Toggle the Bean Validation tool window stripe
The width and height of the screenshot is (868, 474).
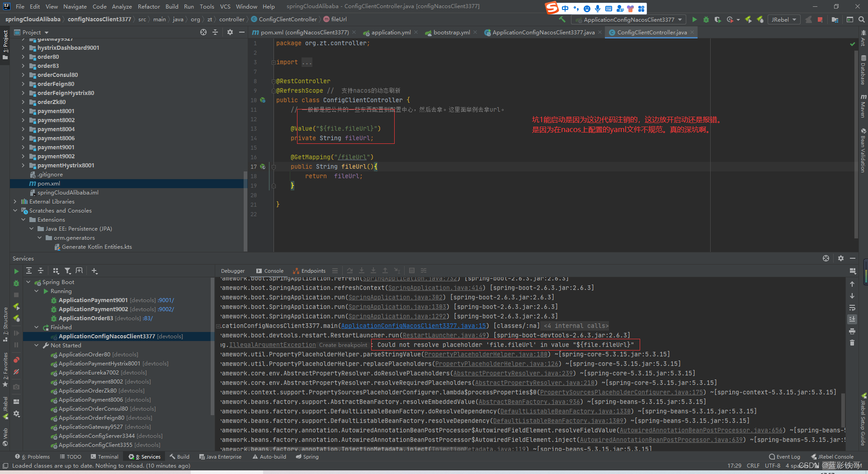coord(863,150)
